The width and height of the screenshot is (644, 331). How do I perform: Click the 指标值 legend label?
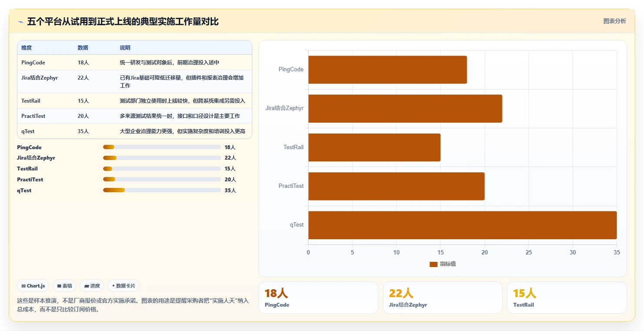(x=448, y=264)
